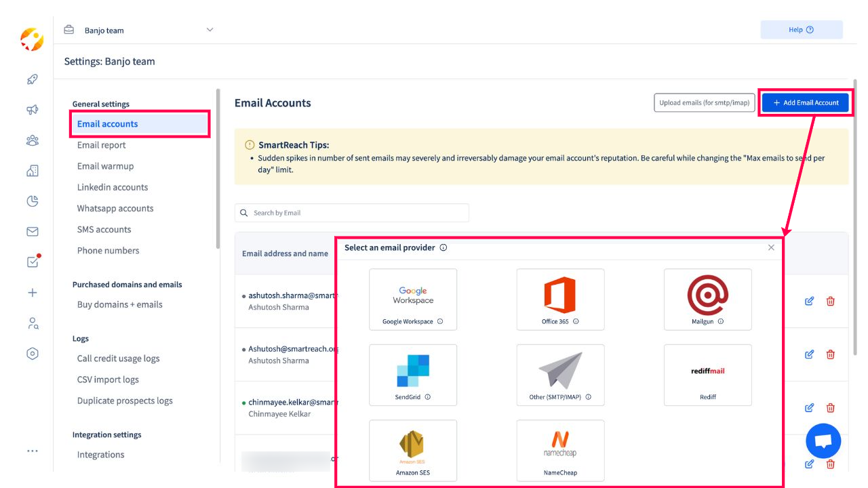Viewport: 868px width, 488px height.
Task: Expand the Banjo team dropdown
Action: 210,30
